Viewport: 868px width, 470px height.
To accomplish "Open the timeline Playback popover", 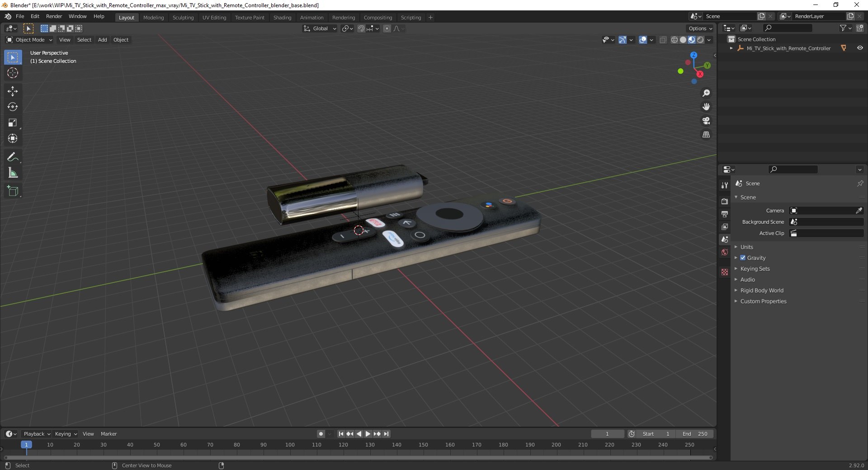I will pos(37,434).
